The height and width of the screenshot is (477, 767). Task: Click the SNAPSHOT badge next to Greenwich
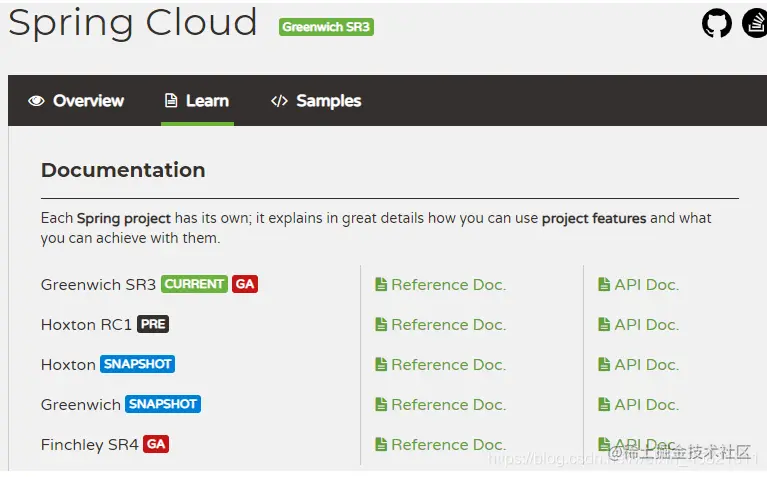pyautogui.click(x=163, y=404)
